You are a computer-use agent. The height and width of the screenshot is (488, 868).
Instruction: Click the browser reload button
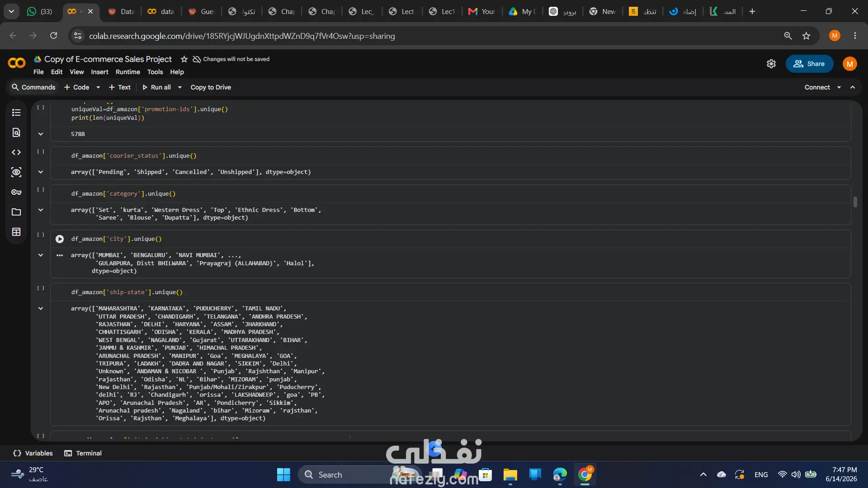(x=53, y=36)
